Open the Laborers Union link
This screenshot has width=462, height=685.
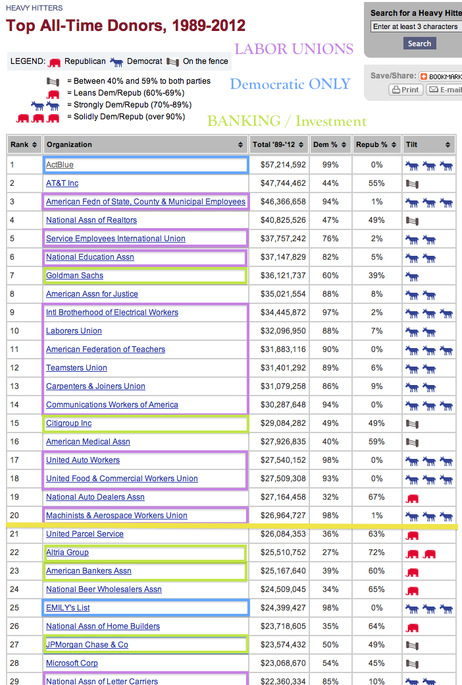[74, 331]
